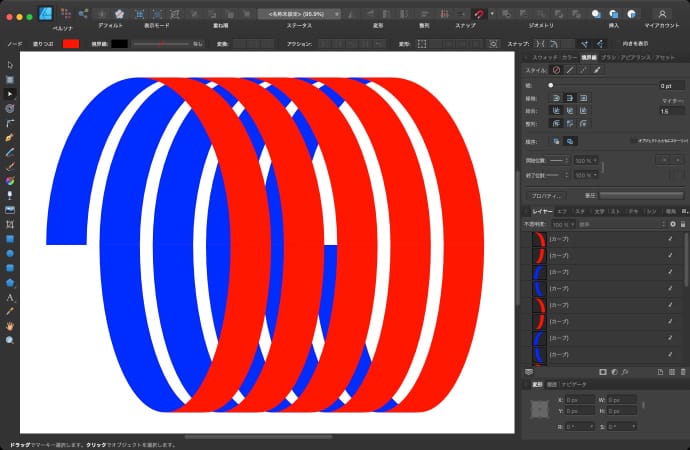This screenshot has width=690, height=450.
Task: Select the Zoom magnifier tool
Action: point(10,340)
